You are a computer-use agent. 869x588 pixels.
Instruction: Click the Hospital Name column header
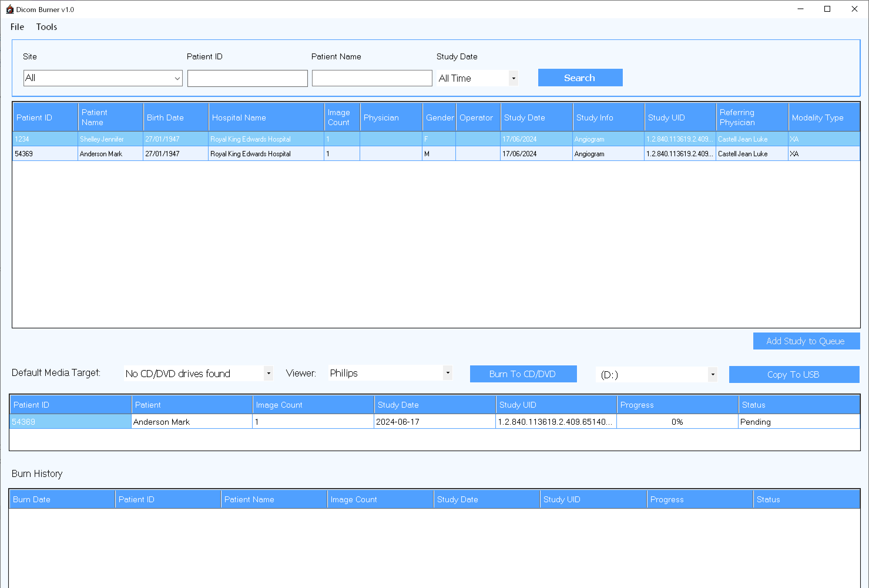tap(266, 117)
